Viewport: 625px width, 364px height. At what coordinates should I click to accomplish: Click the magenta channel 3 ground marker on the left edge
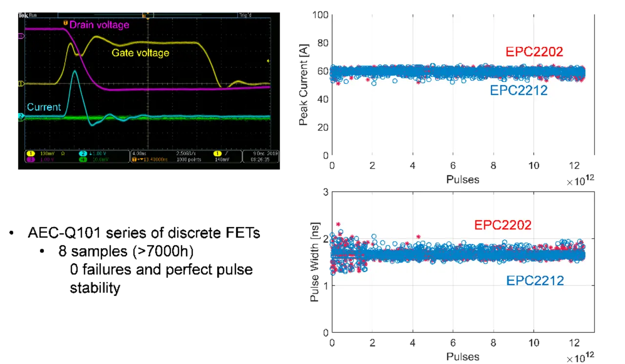click(x=21, y=36)
